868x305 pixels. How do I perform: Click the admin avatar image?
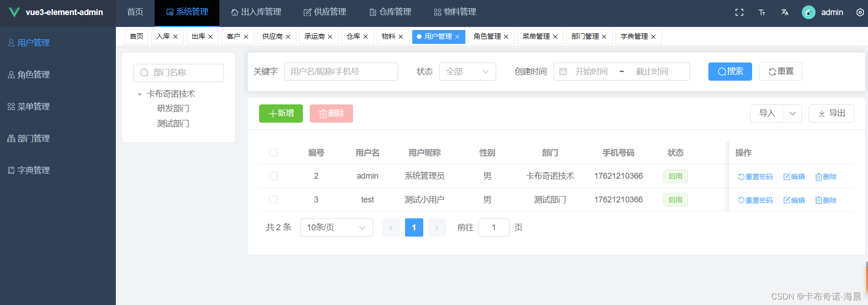[809, 12]
